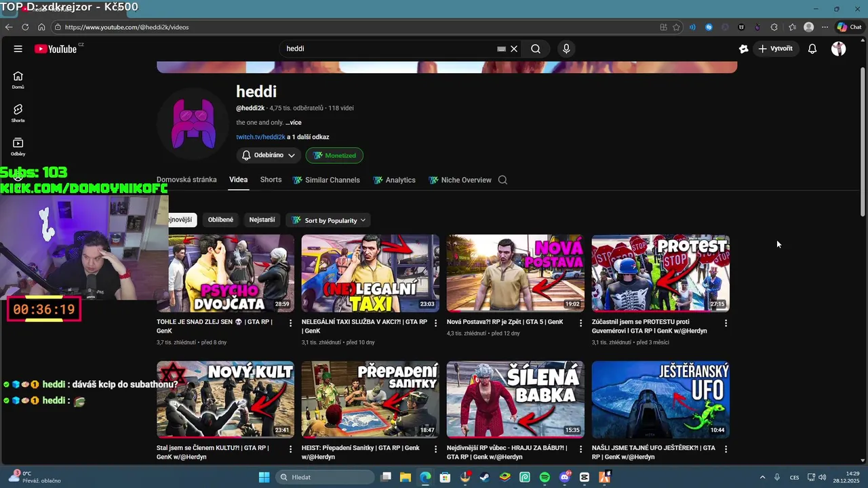This screenshot has width=868, height=488.
Task: Open three-dot menu for PROTESTU video
Action: pos(726,323)
